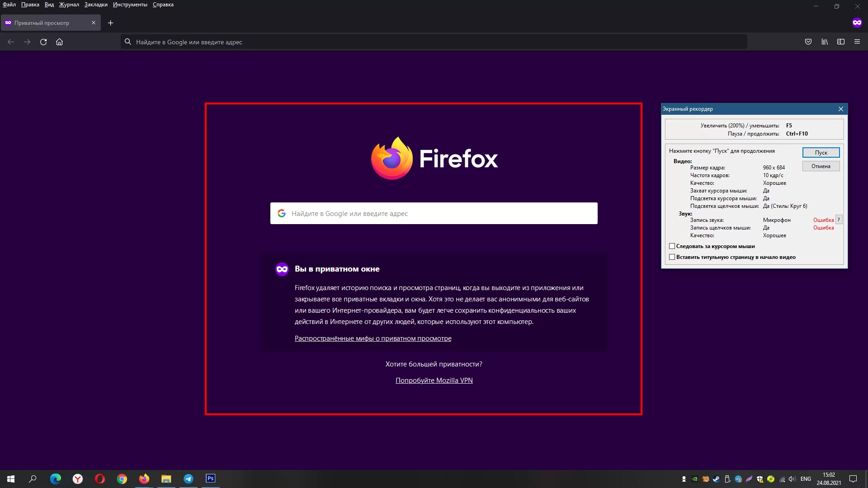
Task: Click the Google search box on page
Action: tap(434, 213)
